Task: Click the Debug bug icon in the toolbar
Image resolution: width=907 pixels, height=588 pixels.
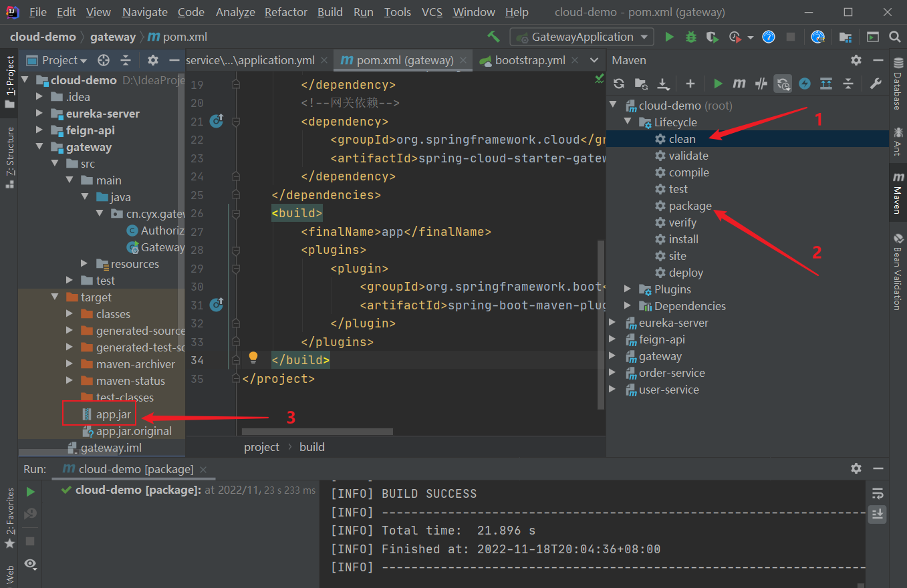Action: pos(691,37)
